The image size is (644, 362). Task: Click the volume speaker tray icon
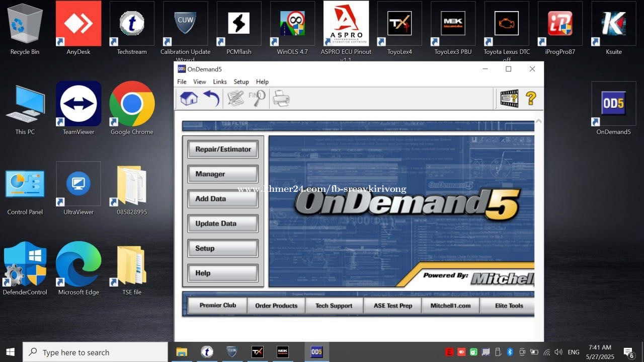558,352
